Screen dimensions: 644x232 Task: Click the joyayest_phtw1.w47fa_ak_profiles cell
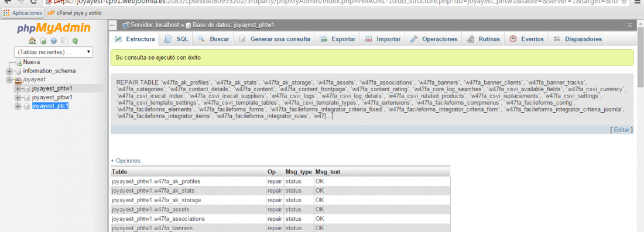click(x=188, y=181)
